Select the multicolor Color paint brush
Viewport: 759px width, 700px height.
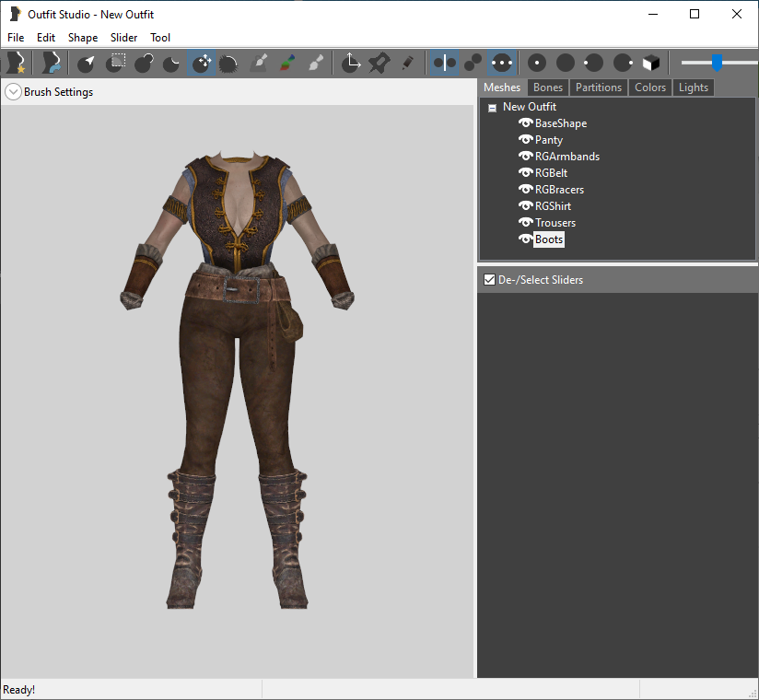[287, 63]
